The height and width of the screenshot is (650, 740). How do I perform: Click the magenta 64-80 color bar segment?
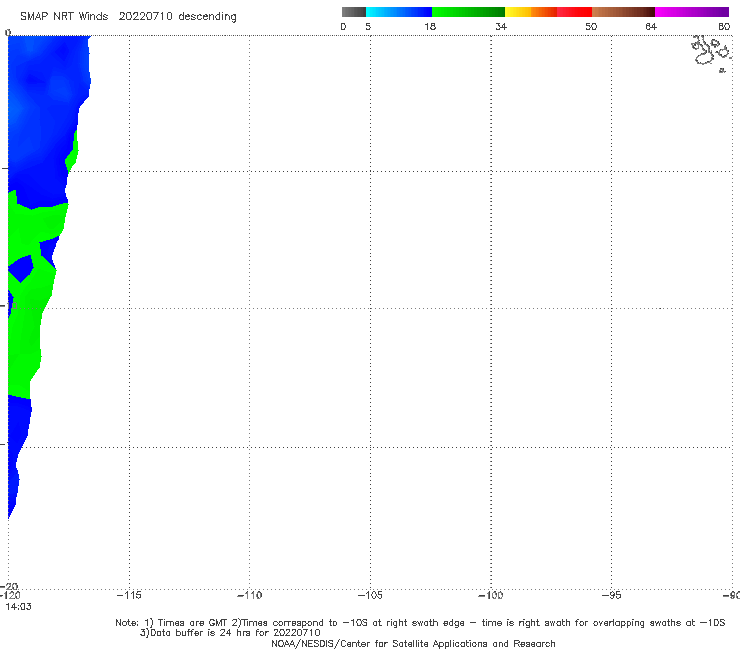[692, 12]
